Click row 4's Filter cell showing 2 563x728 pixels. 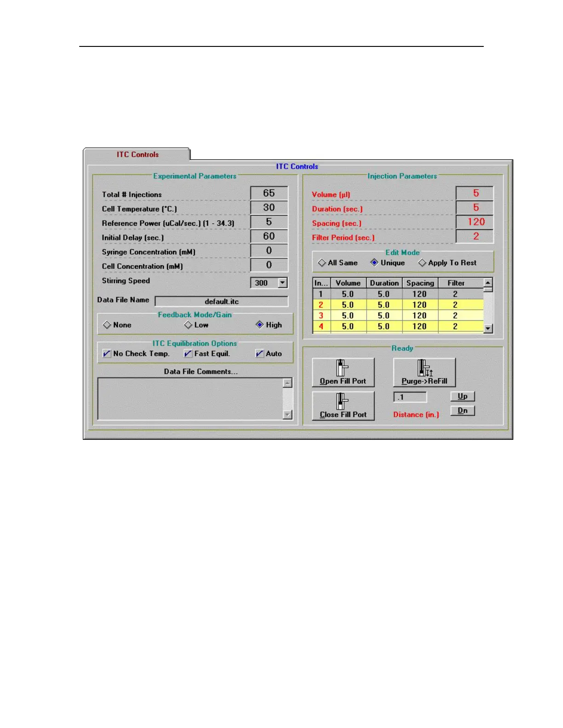(460, 326)
